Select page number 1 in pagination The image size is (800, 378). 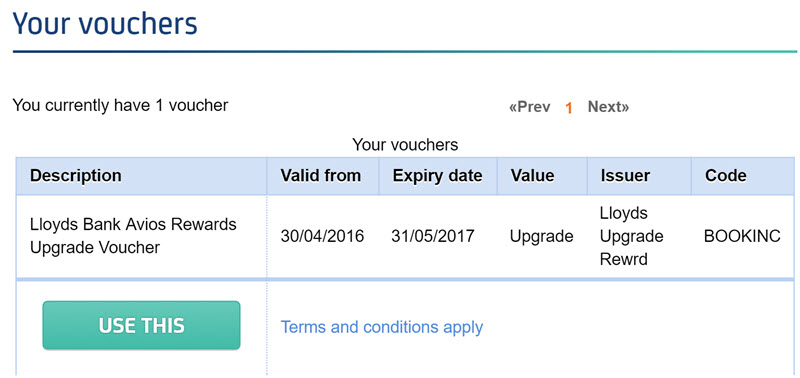(x=569, y=108)
